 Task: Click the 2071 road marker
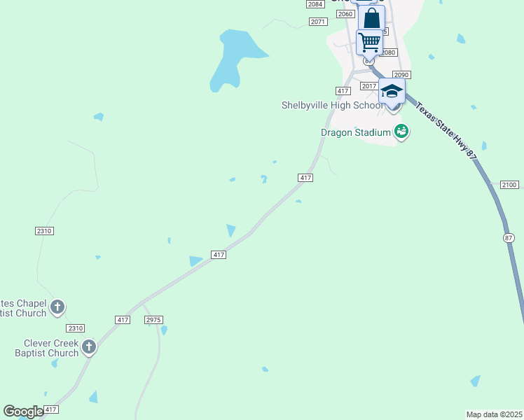click(x=317, y=22)
